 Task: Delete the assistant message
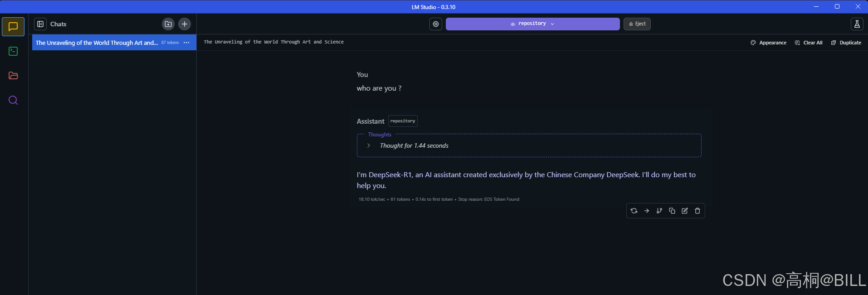[x=697, y=211]
